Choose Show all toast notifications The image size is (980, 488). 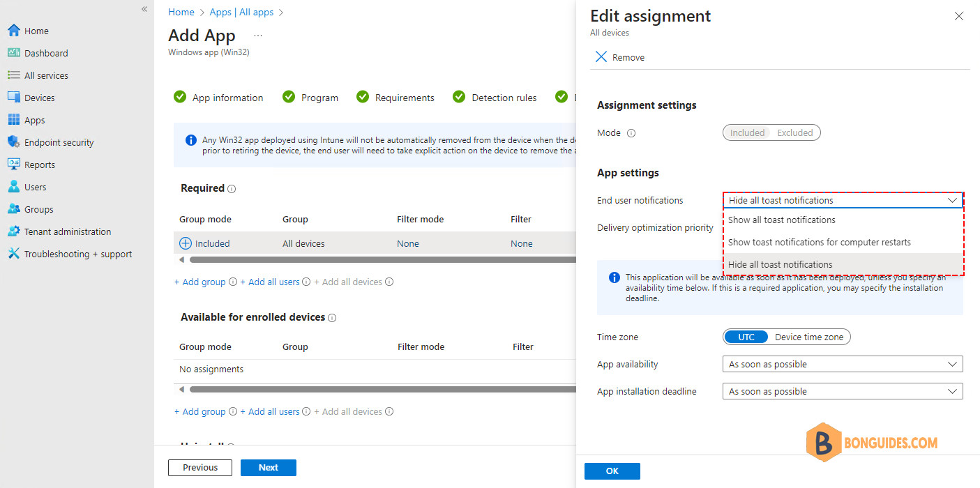(x=843, y=220)
